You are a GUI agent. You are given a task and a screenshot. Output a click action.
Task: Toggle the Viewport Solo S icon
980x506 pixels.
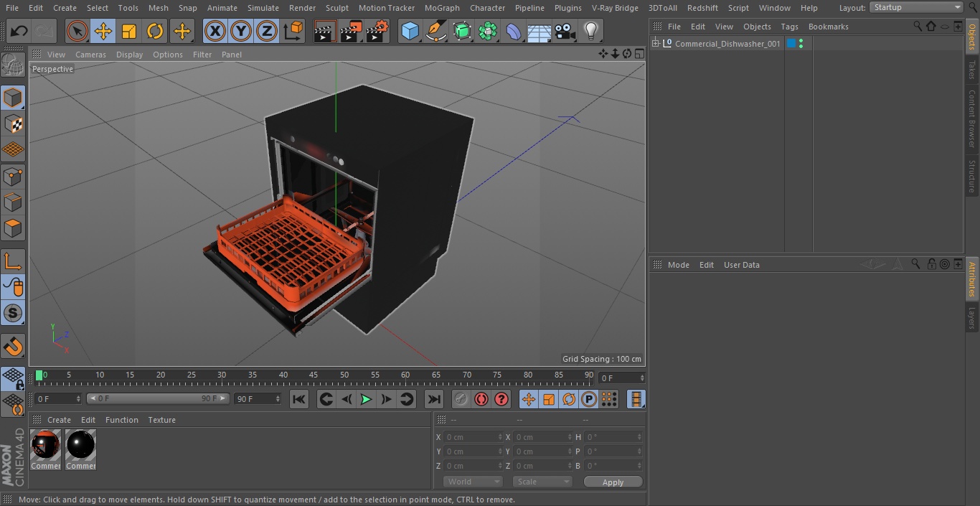(13, 313)
